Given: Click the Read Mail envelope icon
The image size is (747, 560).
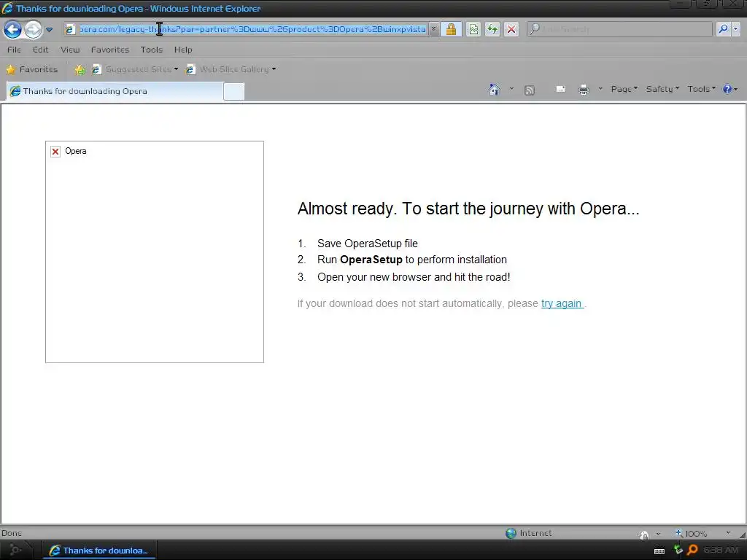Looking at the screenshot, I should [x=561, y=89].
